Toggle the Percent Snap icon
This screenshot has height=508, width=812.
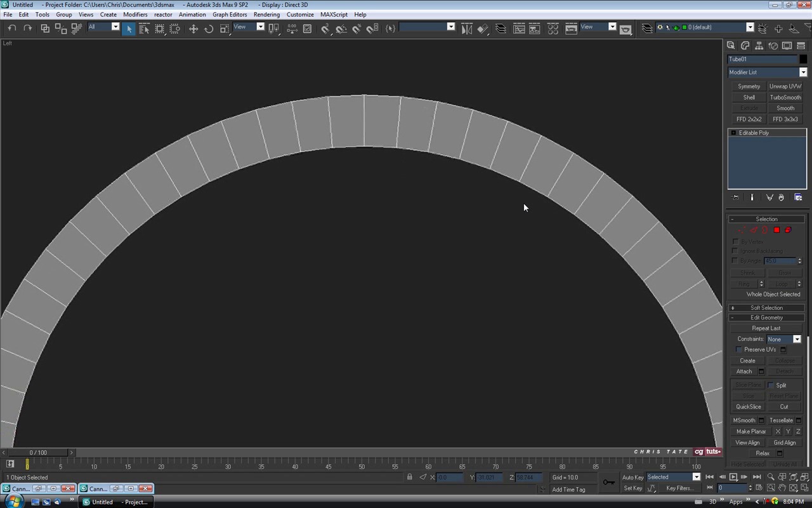click(x=357, y=29)
